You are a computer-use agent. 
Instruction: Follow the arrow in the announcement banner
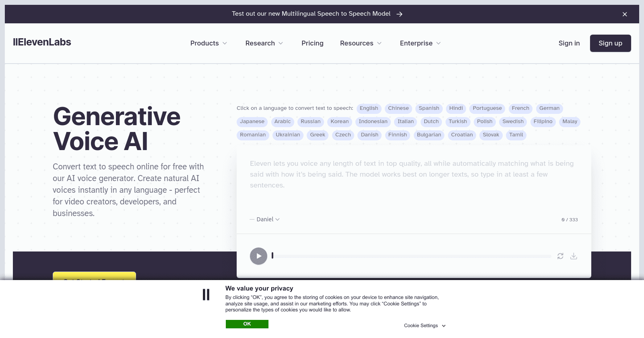(399, 14)
